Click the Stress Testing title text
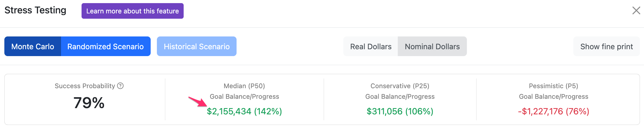This screenshot has width=644, height=129. click(x=35, y=10)
